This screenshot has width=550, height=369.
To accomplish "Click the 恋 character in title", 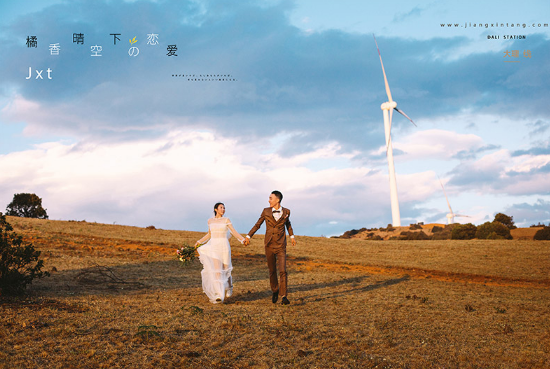I will 153,39.
